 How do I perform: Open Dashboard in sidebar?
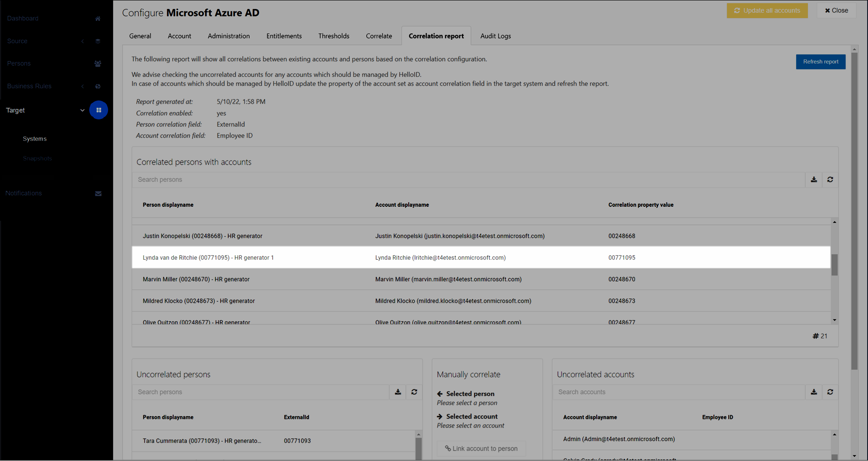coord(23,19)
